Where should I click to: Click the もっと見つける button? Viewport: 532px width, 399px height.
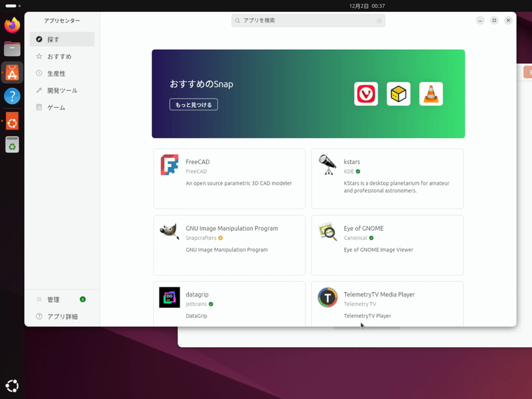point(194,104)
